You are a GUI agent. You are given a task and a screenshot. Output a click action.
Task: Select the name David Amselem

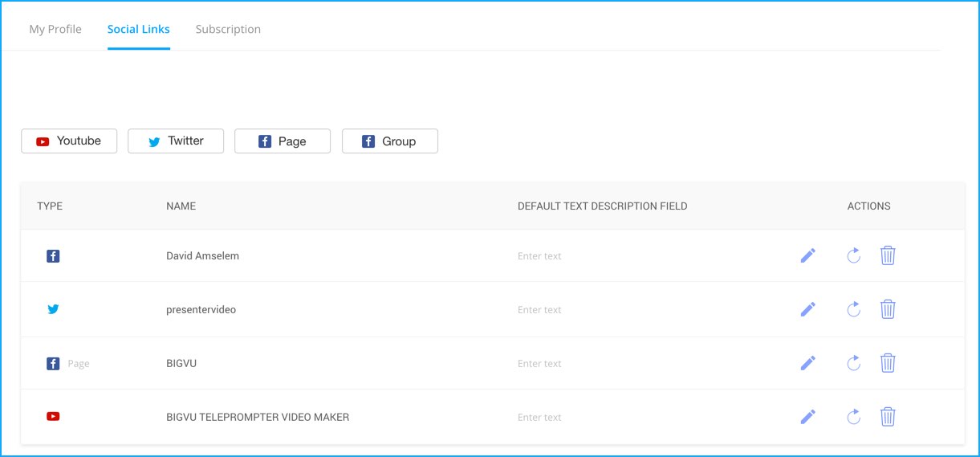coord(202,255)
